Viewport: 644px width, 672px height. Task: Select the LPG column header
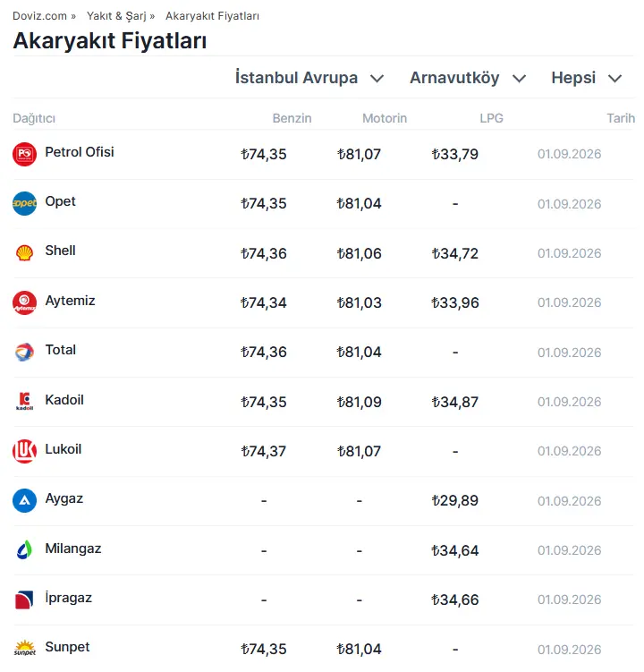coord(491,118)
